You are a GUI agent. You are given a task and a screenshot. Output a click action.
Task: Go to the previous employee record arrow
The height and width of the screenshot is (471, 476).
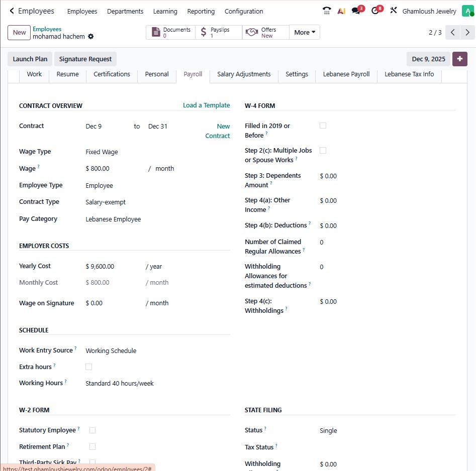[453, 33]
